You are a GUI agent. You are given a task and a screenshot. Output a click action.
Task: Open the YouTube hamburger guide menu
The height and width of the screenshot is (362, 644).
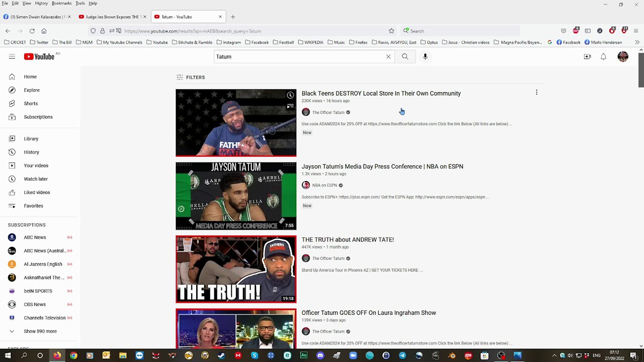click(12, 57)
